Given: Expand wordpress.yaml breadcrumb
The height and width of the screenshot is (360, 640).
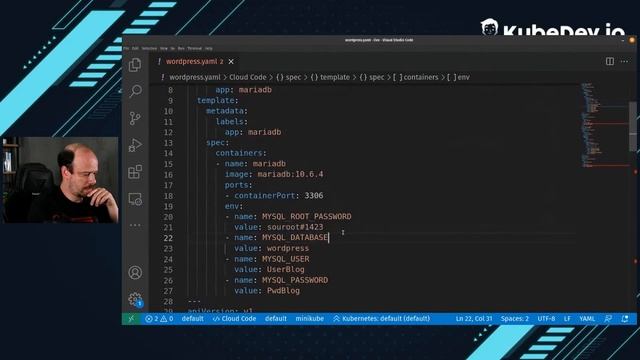Looking at the screenshot, I should click(x=195, y=77).
